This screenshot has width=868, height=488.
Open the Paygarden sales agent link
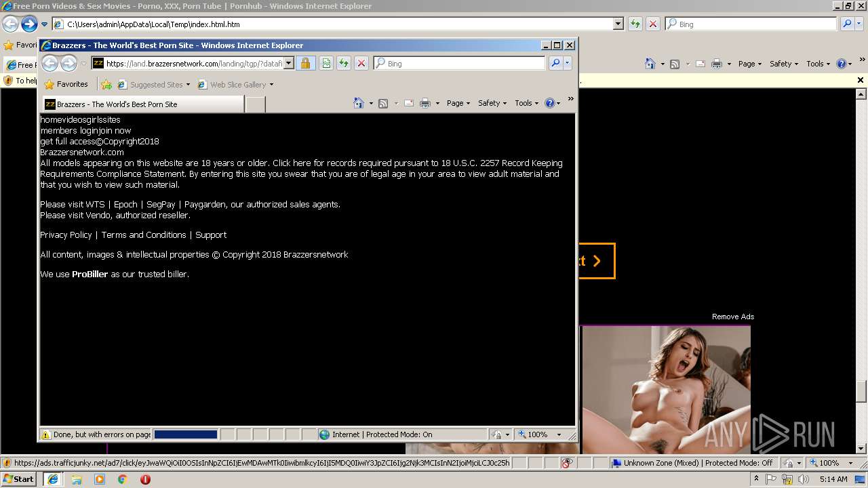pyautogui.click(x=205, y=204)
